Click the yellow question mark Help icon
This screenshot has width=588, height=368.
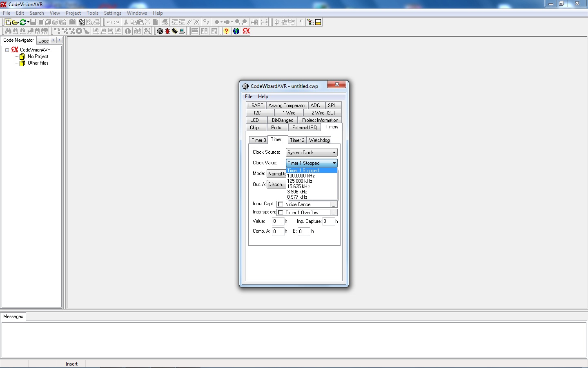226,31
